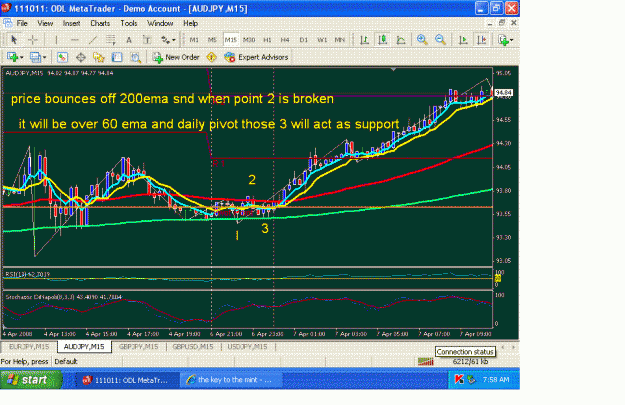This screenshot has height=405, width=625.
Task: Zoom in on the chart
Action: pos(422,39)
